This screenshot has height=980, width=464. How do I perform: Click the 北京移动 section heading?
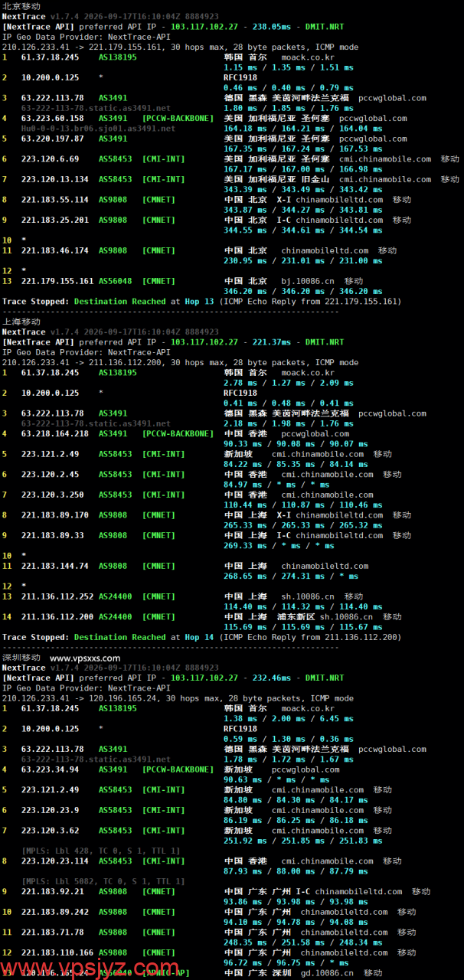pos(21,6)
